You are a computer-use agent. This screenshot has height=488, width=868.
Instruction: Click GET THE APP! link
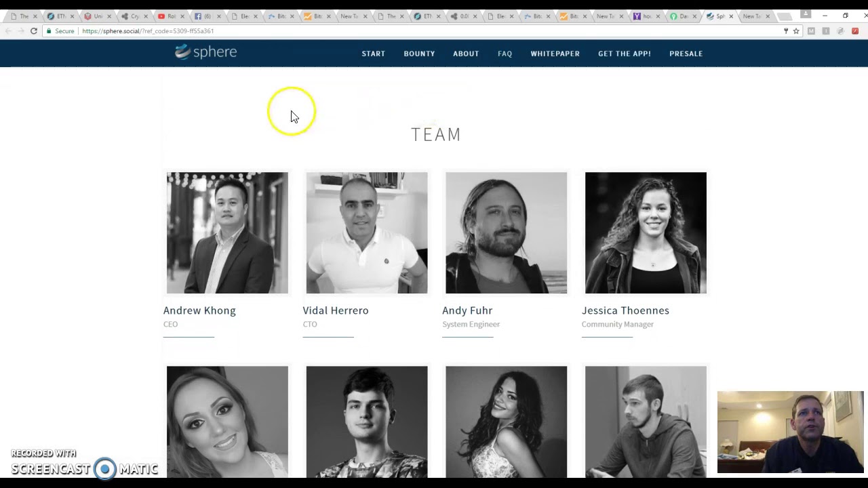point(625,54)
